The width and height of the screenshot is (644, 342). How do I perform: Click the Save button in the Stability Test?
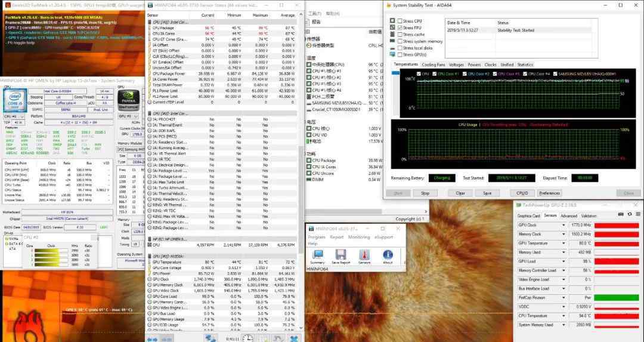click(x=488, y=193)
